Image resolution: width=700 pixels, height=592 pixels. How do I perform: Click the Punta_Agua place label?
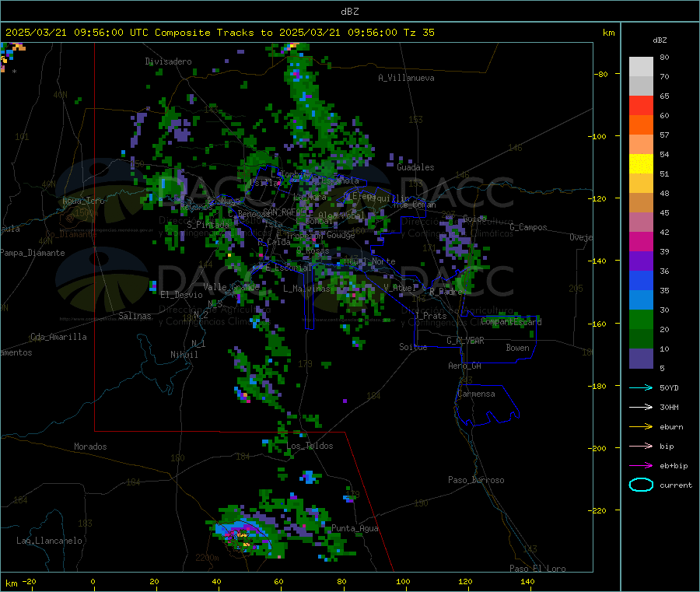pyautogui.click(x=355, y=528)
